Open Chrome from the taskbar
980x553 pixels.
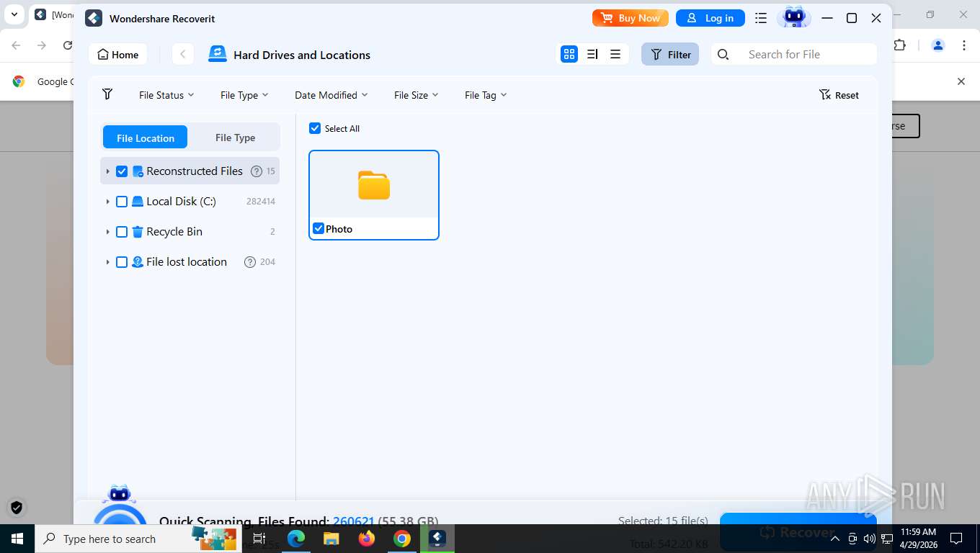[x=402, y=539]
